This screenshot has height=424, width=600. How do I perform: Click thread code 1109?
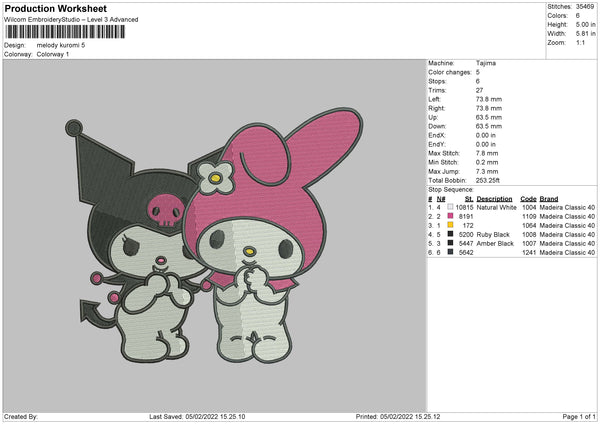pos(529,217)
